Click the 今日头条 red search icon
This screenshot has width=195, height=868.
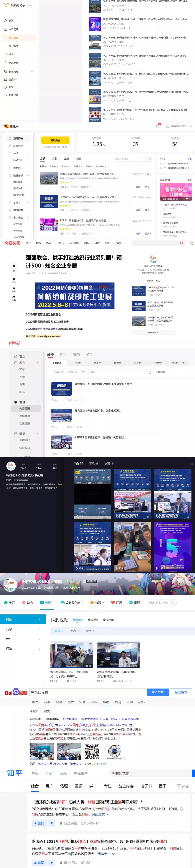point(182,243)
